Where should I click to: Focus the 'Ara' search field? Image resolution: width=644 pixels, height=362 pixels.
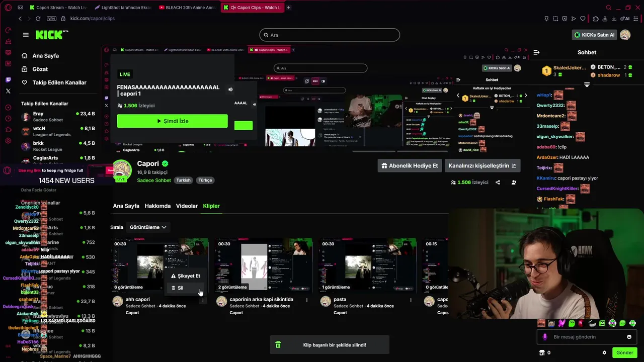coord(330,35)
